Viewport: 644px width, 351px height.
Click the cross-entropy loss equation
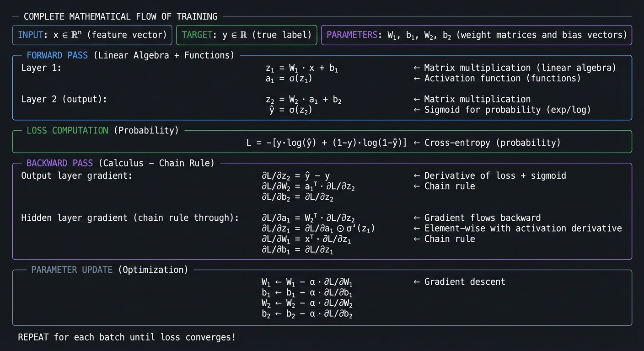327,143
